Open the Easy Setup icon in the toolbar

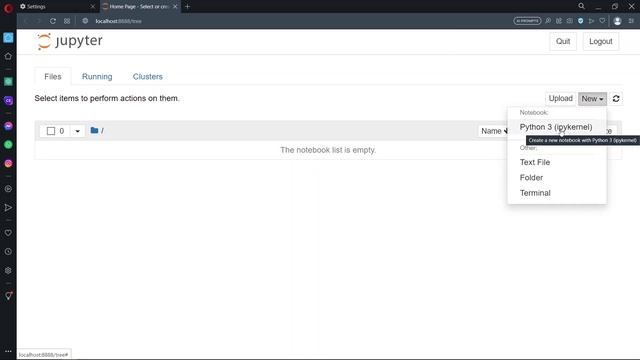[x=631, y=21]
